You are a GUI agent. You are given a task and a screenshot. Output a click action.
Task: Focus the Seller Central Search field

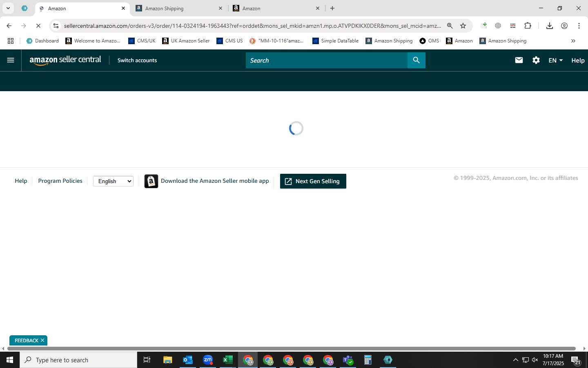click(327, 60)
